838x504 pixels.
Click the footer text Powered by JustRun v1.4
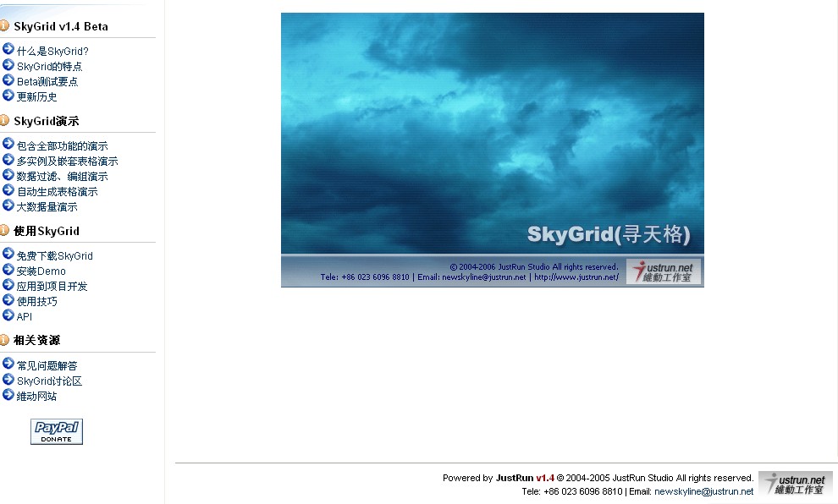[x=498, y=478]
